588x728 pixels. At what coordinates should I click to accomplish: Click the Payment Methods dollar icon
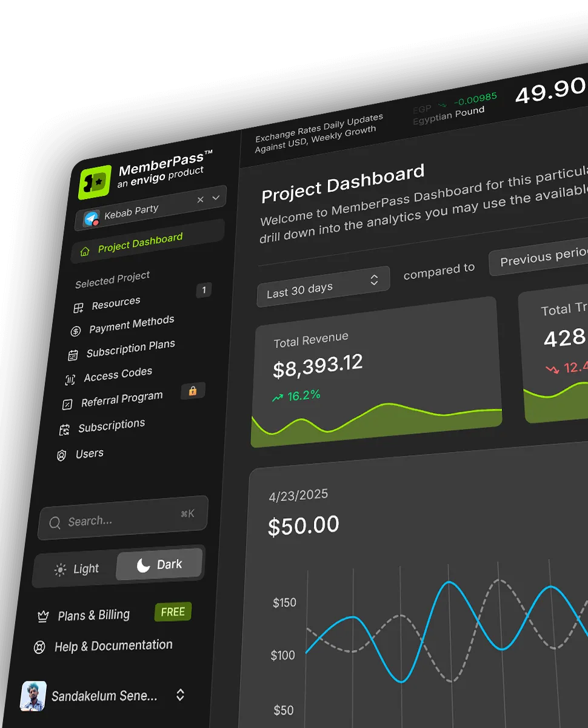click(76, 331)
